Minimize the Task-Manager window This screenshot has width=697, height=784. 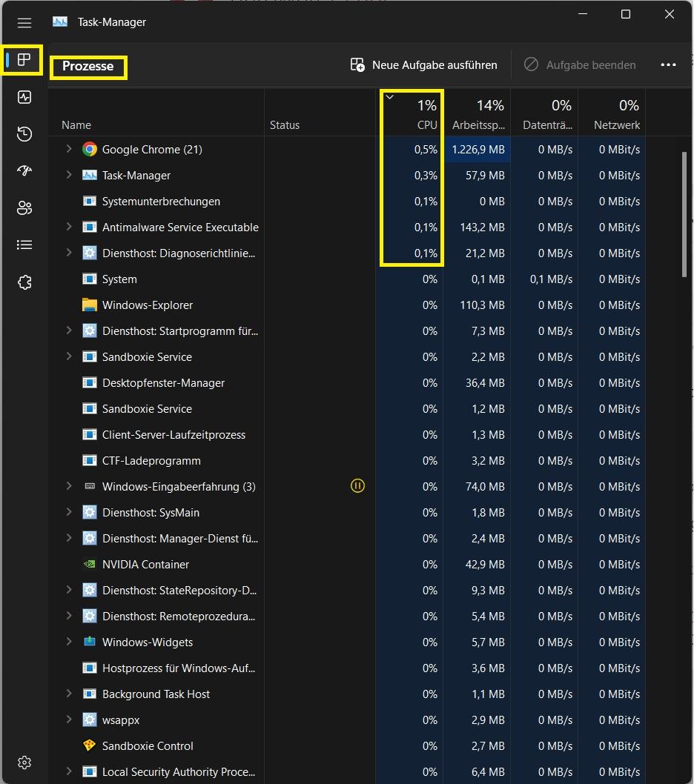tap(583, 14)
